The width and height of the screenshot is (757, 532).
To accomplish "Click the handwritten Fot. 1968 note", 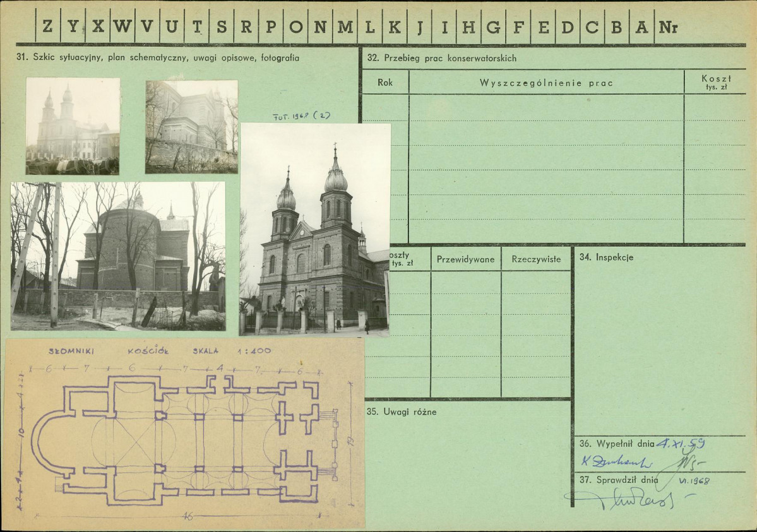I will (x=302, y=116).
